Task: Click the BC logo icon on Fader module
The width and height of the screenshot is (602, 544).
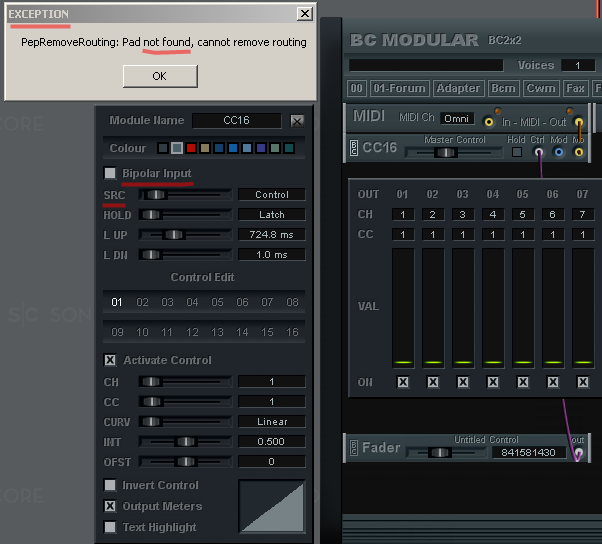Action: tap(353, 450)
